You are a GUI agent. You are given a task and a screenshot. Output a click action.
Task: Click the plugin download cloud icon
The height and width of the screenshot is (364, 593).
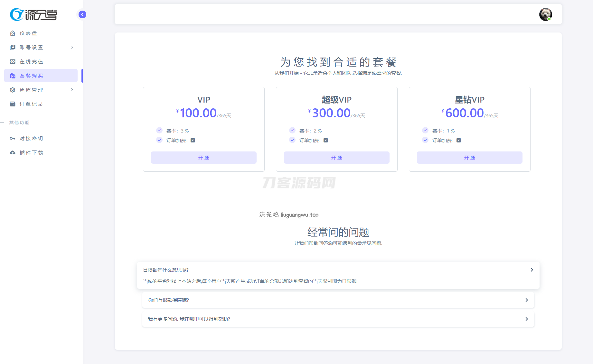(x=13, y=153)
